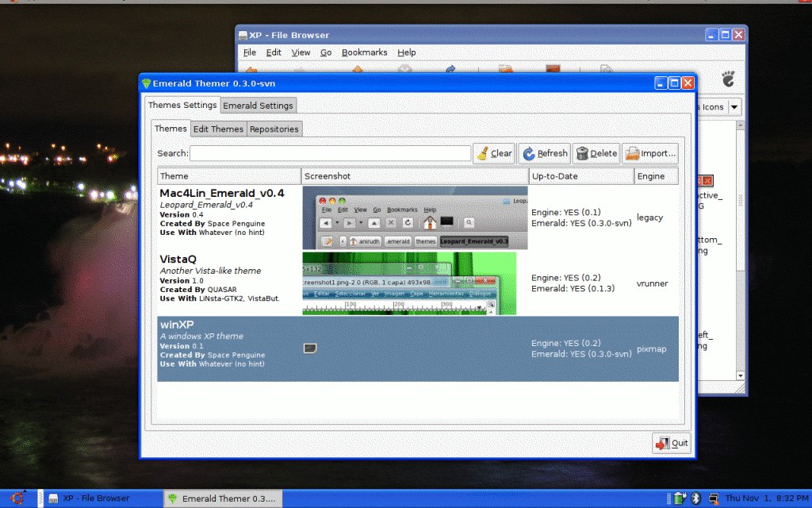This screenshot has width=812, height=508.
Task: Click the date and time clock
Action: 767,498
